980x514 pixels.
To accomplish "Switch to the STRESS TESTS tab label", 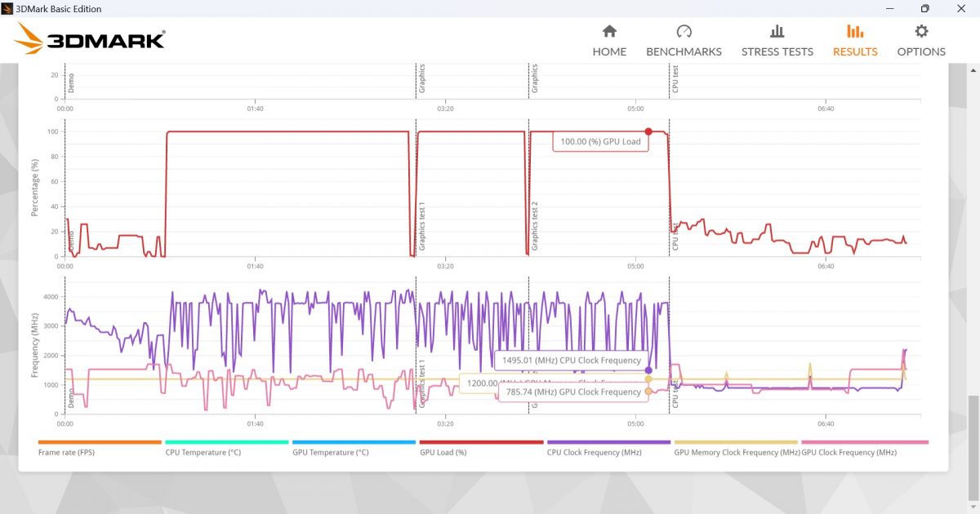I will [777, 51].
